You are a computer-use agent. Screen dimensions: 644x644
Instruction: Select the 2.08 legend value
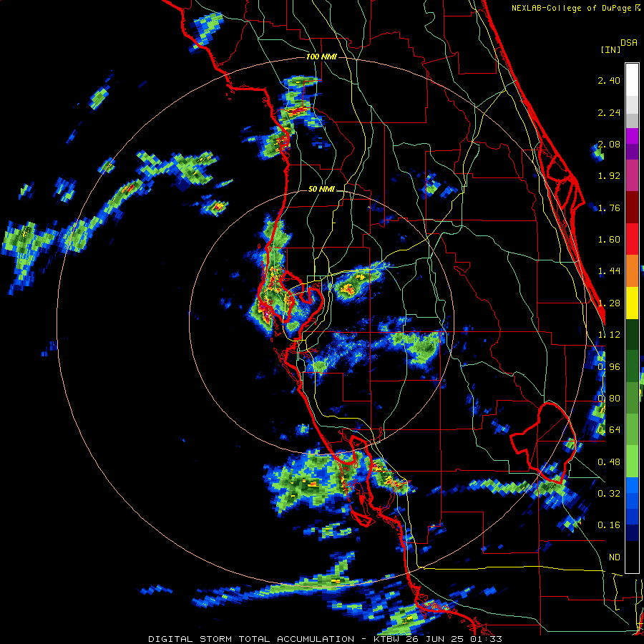pyautogui.click(x=609, y=144)
